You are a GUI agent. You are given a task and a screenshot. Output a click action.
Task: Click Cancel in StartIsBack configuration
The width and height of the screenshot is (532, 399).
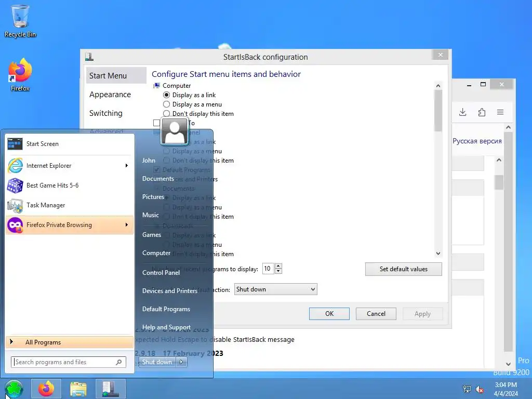pos(376,314)
